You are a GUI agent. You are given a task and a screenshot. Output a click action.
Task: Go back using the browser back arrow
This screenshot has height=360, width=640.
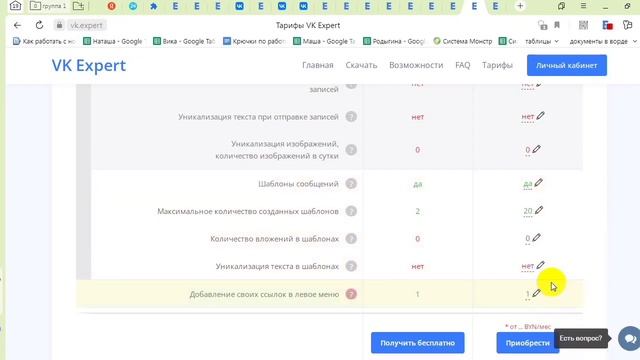click(x=17, y=25)
